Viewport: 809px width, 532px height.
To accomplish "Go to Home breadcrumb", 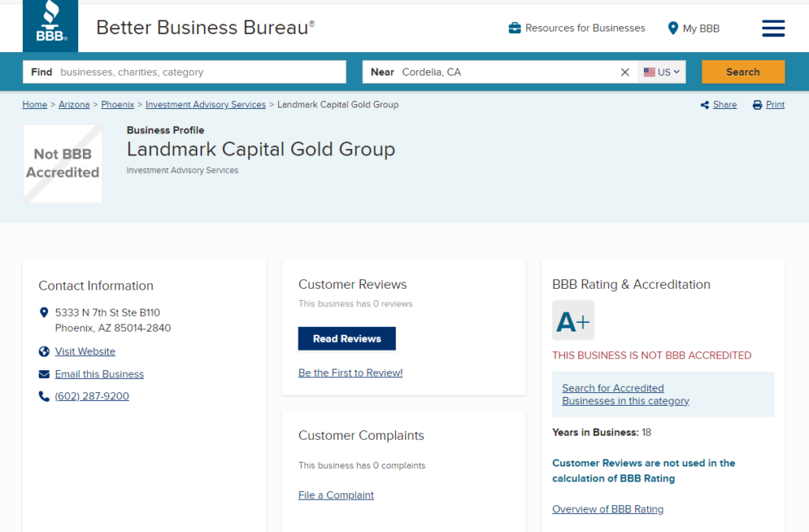I will point(35,105).
